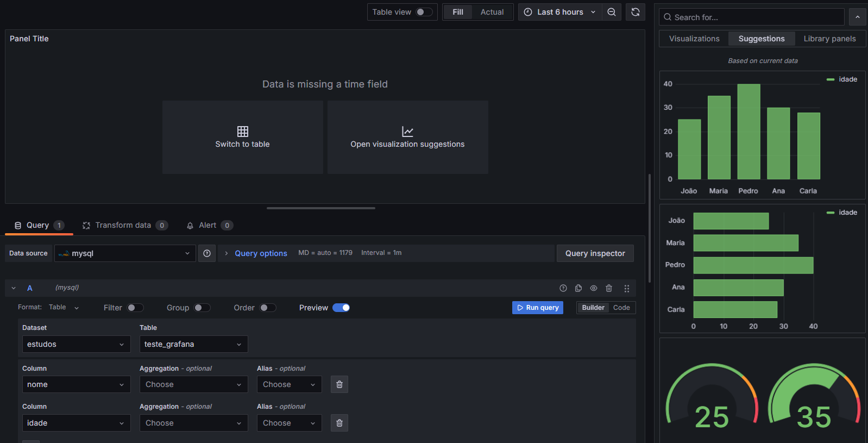Delete query A with the trash icon

coord(609,288)
